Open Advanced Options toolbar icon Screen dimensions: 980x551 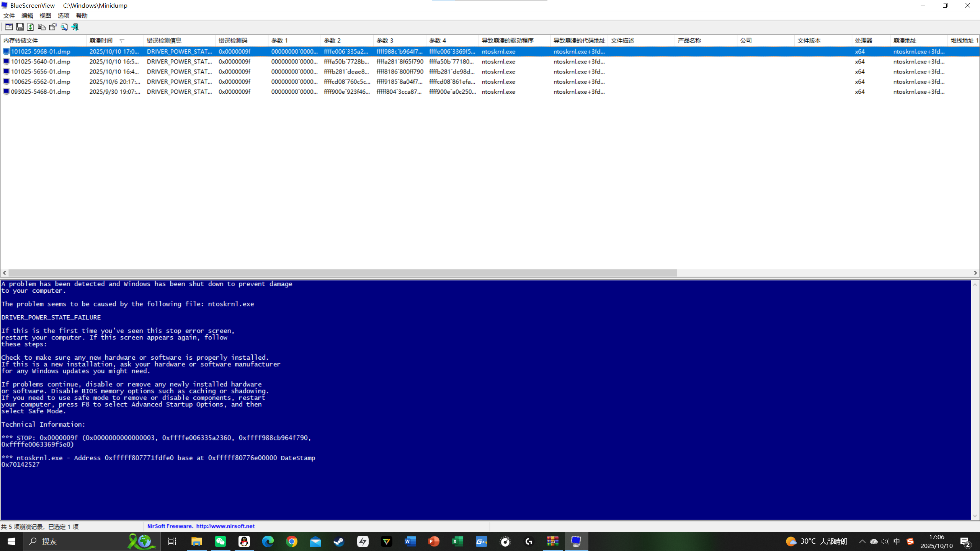point(9,27)
